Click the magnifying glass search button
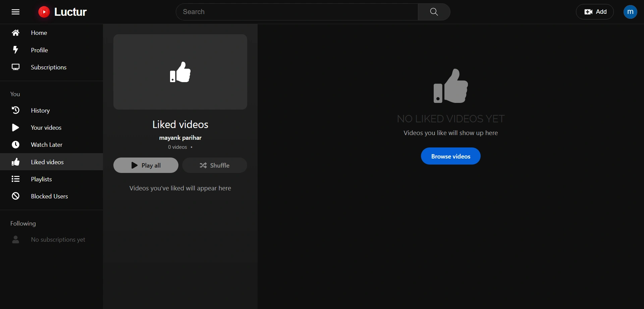 click(434, 12)
